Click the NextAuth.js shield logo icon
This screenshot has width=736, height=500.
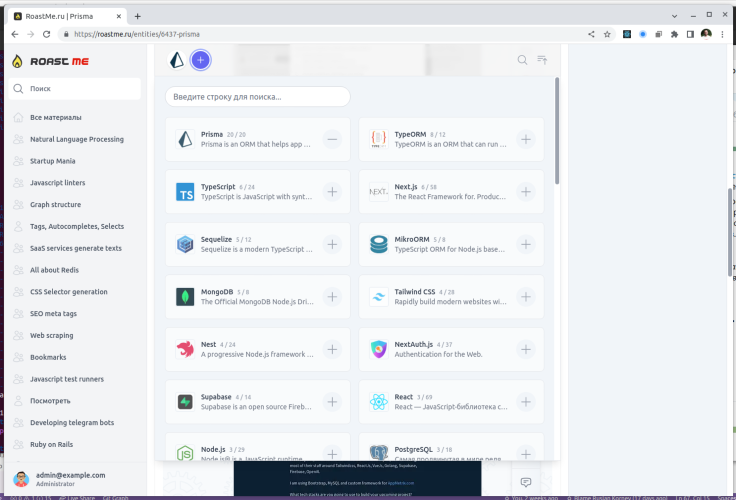pyautogui.click(x=379, y=350)
